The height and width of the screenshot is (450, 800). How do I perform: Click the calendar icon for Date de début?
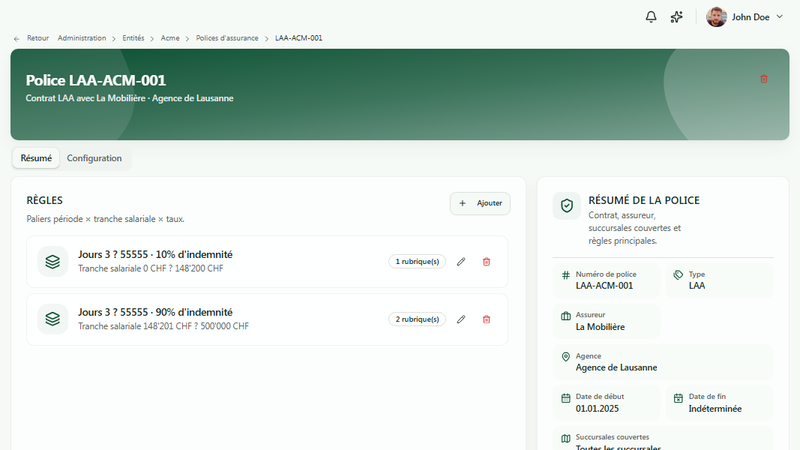tap(565, 398)
